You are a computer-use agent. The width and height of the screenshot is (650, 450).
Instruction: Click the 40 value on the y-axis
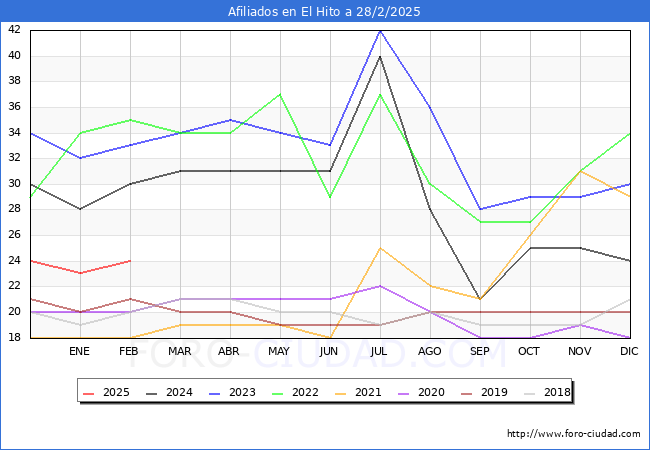pos(15,55)
